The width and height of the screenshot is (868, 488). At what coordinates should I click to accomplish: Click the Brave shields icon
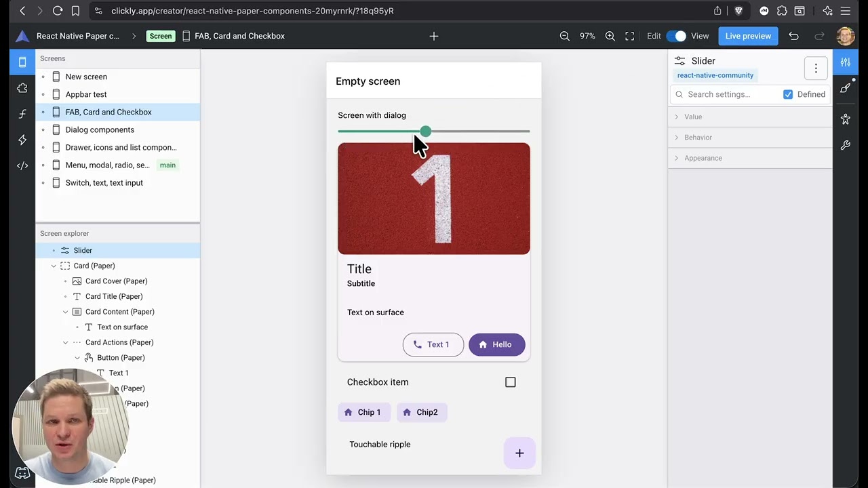738,11
